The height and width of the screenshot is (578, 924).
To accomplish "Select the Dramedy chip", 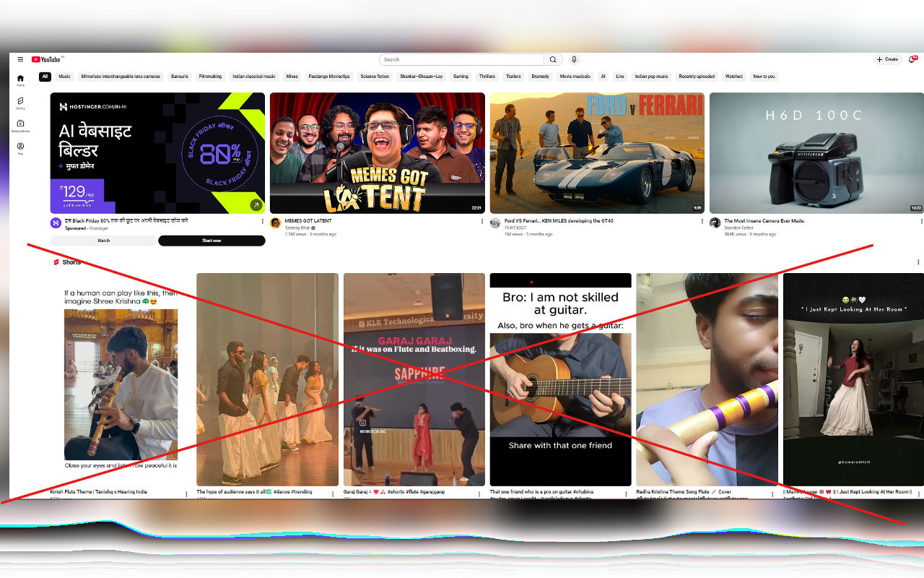I will click(x=540, y=77).
